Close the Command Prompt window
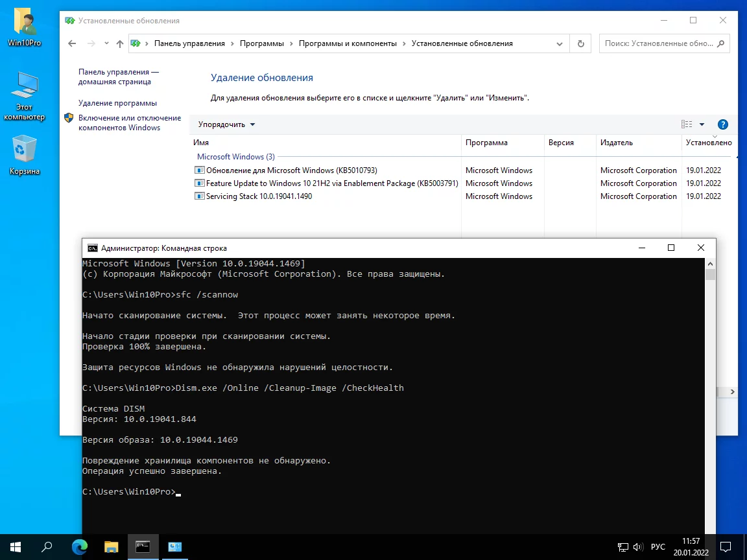Viewport: 747px width, 560px height. point(701,248)
